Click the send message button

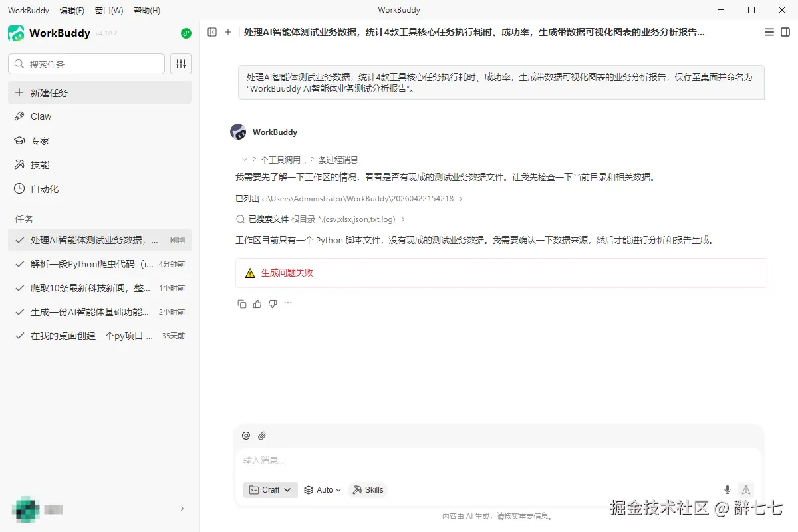(x=746, y=490)
